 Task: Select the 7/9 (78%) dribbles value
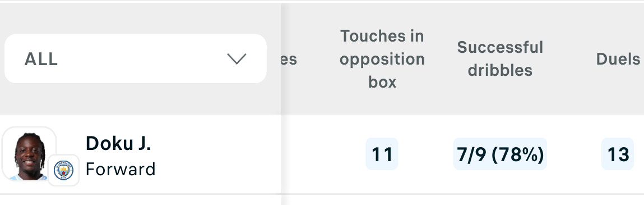pos(500,154)
